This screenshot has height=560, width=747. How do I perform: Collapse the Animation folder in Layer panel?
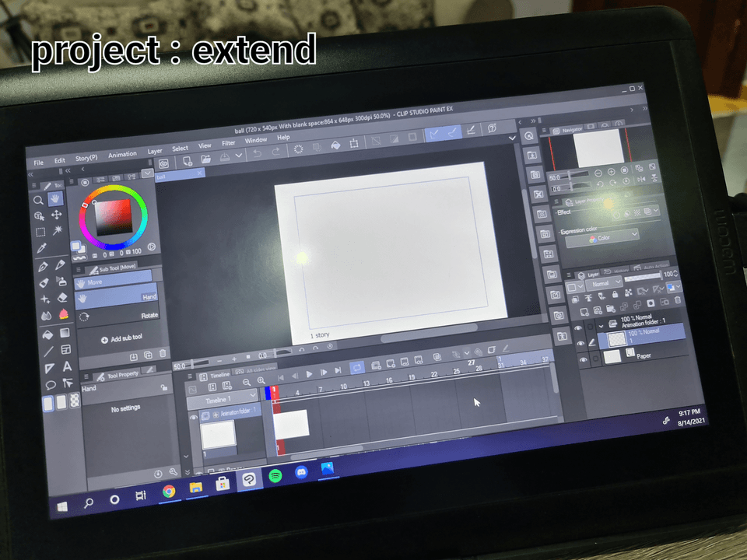point(601,326)
